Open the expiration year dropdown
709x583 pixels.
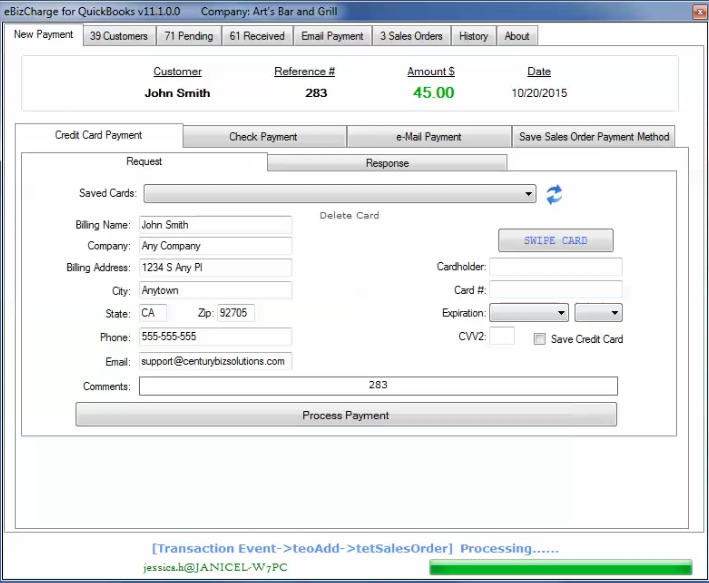coord(598,313)
